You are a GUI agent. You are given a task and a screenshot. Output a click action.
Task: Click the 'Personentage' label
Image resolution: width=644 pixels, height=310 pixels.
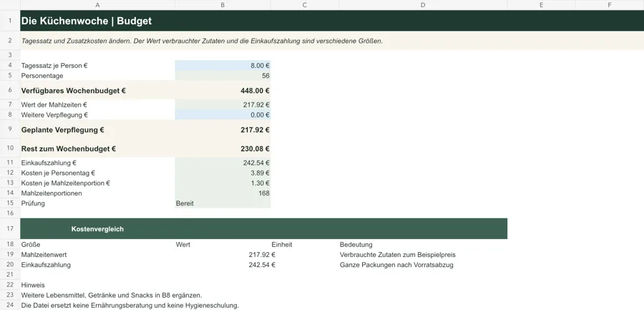pyautogui.click(x=42, y=76)
